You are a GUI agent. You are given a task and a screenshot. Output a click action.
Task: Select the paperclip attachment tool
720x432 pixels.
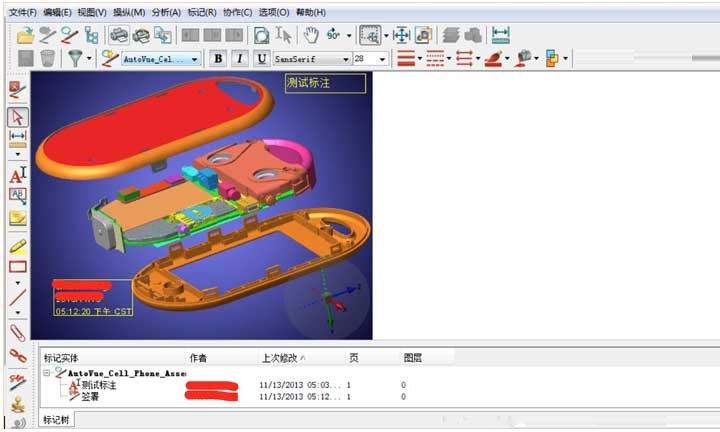click(17, 333)
